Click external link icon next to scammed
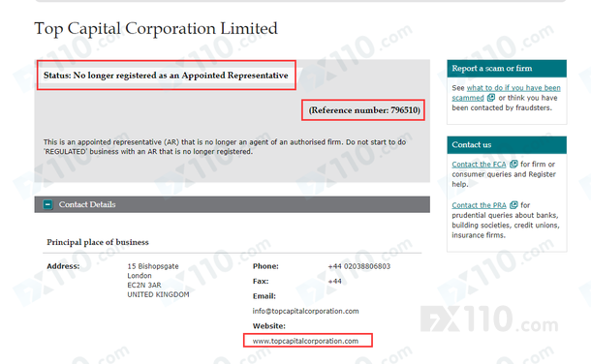591x364 pixels. click(491, 98)
